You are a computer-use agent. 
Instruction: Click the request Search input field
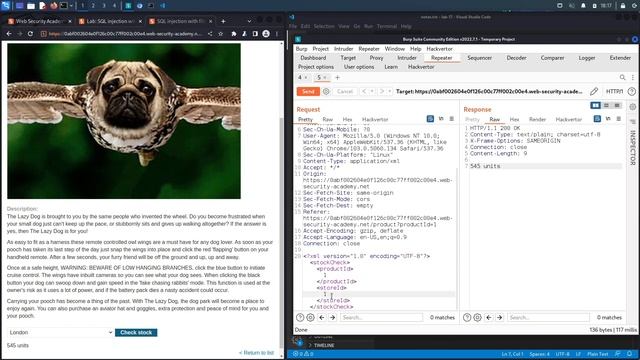click(x=381, y=317)
